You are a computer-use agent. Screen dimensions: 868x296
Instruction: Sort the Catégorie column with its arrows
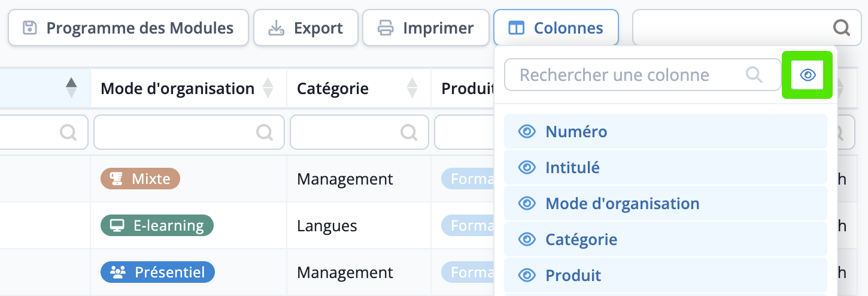coord(412,89)
